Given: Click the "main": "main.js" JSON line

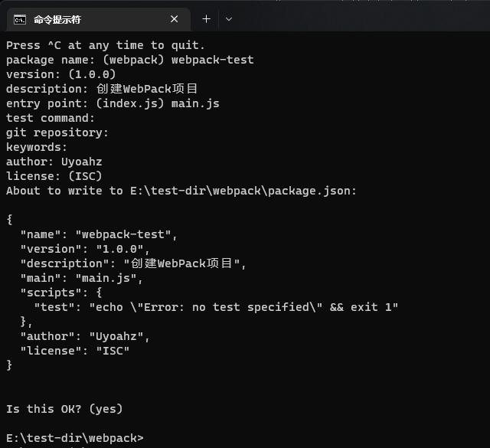Looking at the screenshot, I should click(82, 278).
